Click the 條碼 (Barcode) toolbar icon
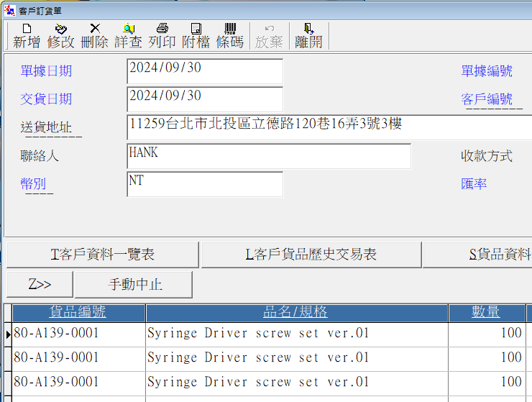The height and width of the screenshot is (402, 532). [x=230, y=35]
